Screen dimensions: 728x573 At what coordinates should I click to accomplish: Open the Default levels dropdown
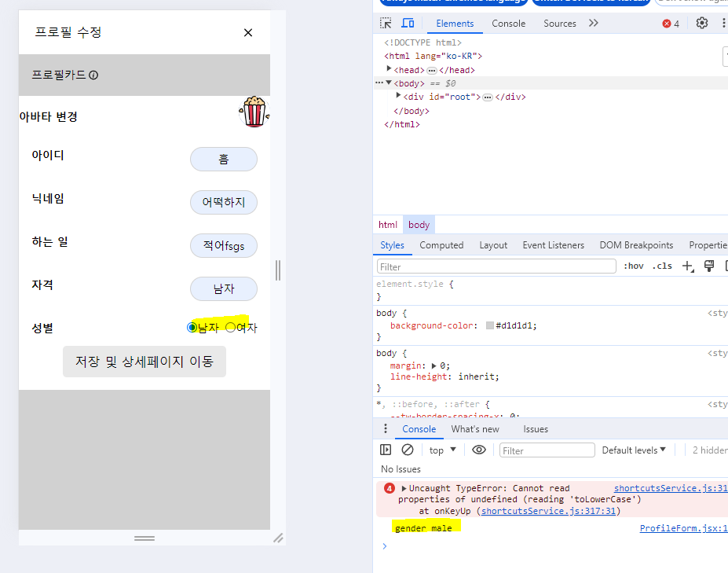(634, 450)
